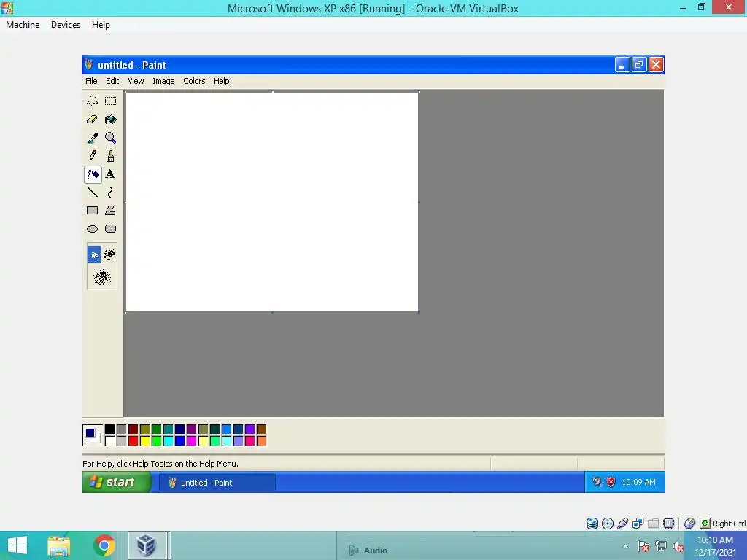This screenshot has height=560, width=747.
Task: Choose the small airbrush spray size
Action: (94, 254)
